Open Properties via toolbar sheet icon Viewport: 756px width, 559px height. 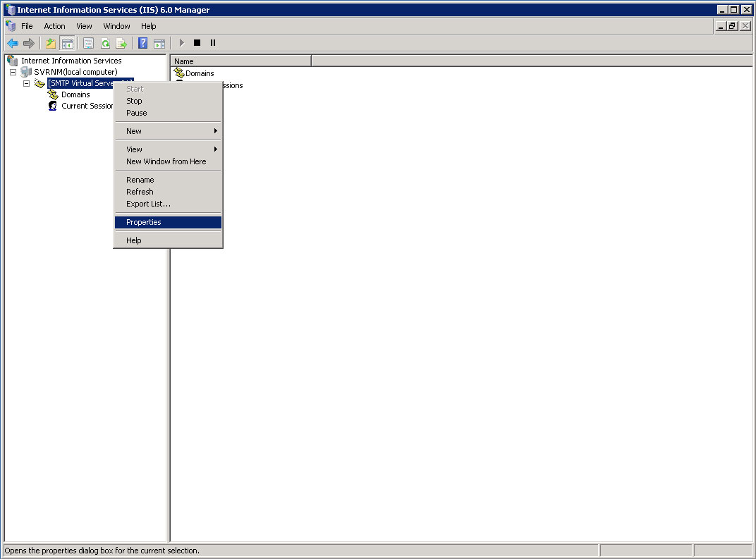pyautogui.click(x=88, y=44)
